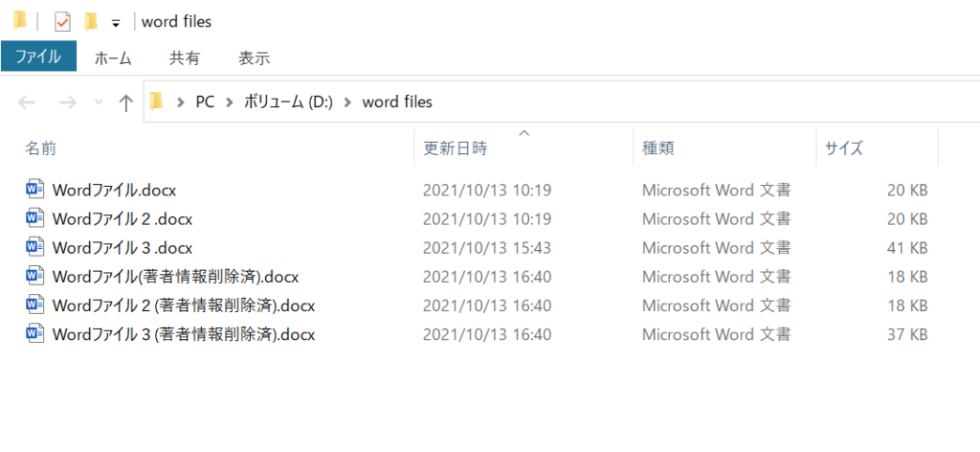Expand the recent locations dropdown arrow

click(98, 102)
